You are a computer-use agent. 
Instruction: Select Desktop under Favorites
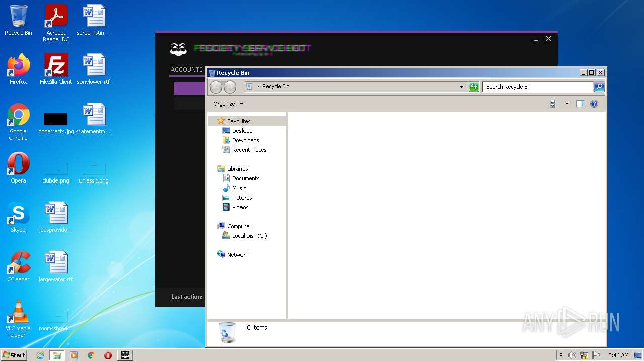pyautogui.click(x=242, y=131)
